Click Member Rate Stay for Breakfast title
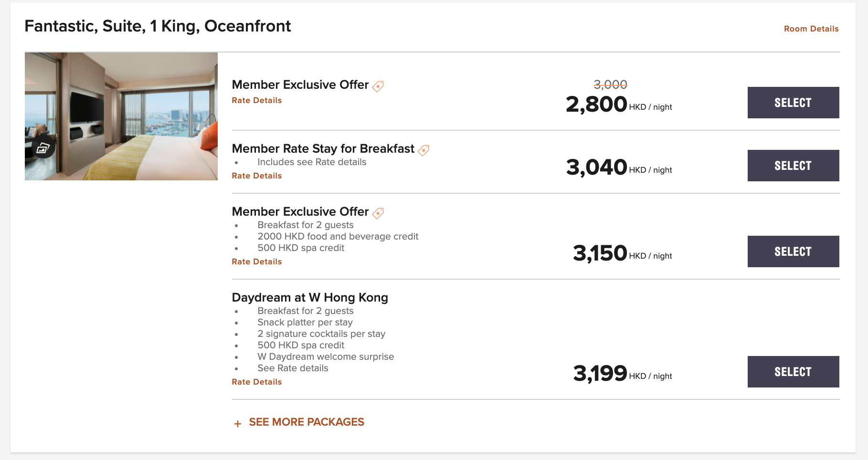 click(x=323, y=149)
